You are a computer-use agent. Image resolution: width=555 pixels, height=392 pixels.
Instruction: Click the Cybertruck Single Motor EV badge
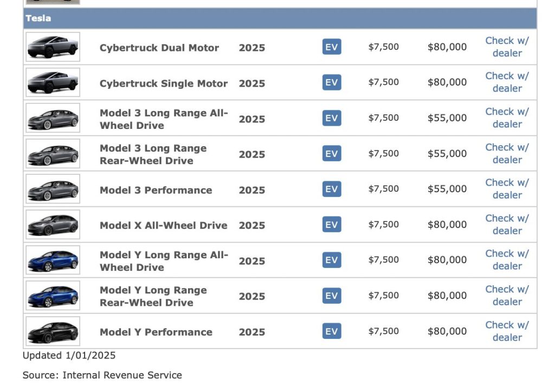tap(332, 82)
